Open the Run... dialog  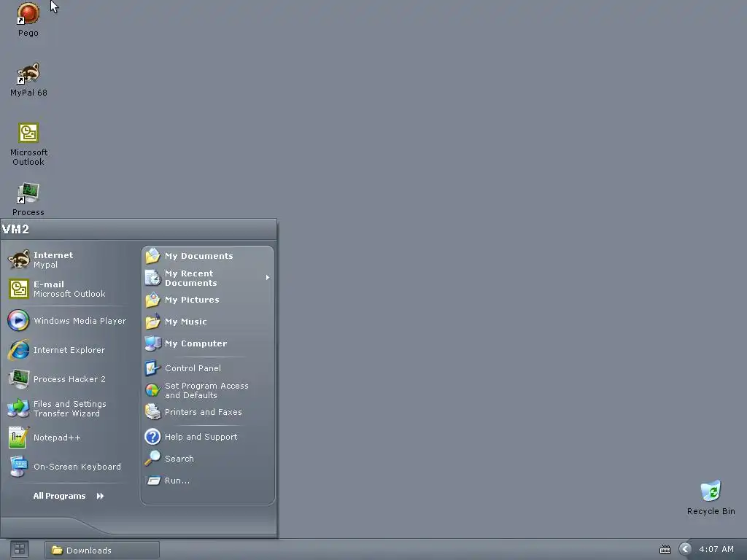click(x=208, y=481)
